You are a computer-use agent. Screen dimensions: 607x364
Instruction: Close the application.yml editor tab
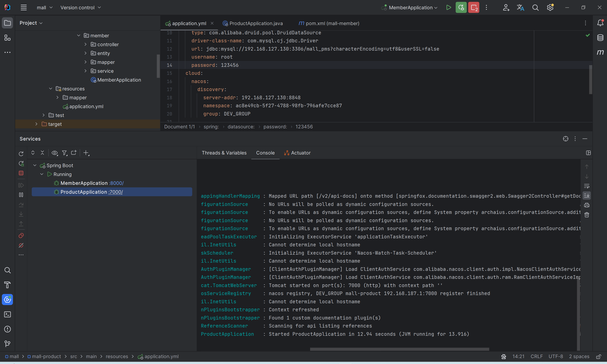coord(212,23)
